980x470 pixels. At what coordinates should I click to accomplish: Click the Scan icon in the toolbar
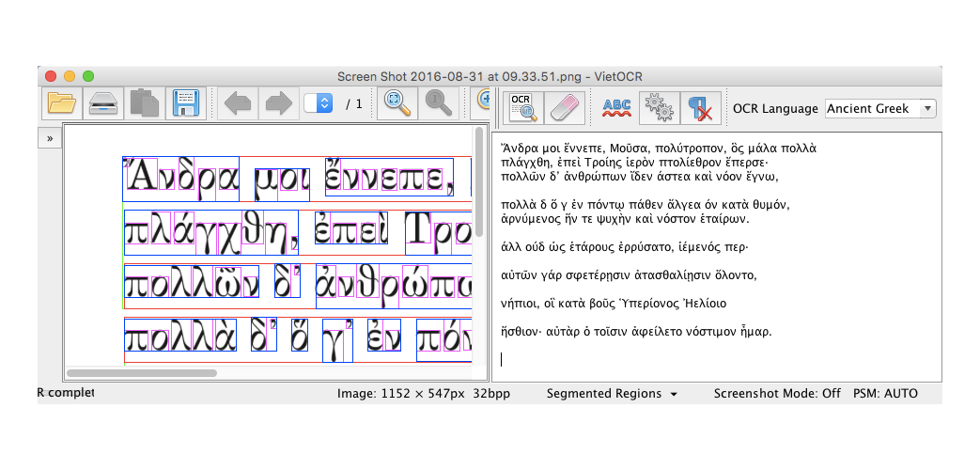pyautogui.click(x=103, y=103)
